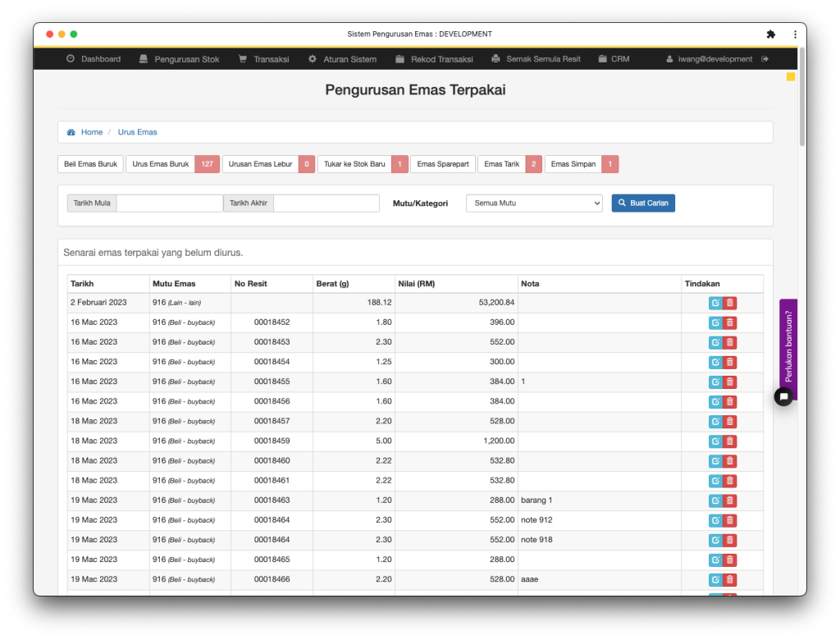Click the home dashboard icon in breadcrumb
The height and width of the screenshot is (640, 840).
71,132
